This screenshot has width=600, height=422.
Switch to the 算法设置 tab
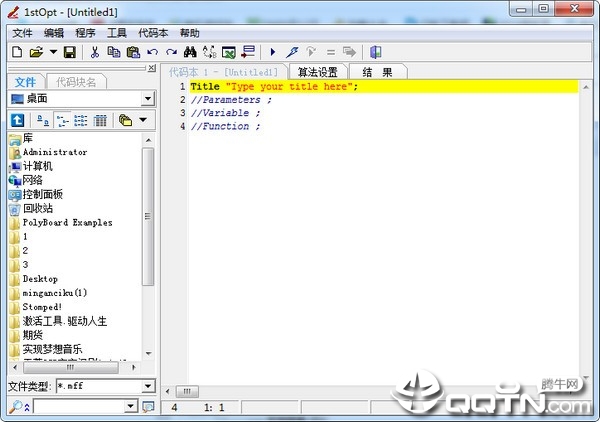point(318,72)
